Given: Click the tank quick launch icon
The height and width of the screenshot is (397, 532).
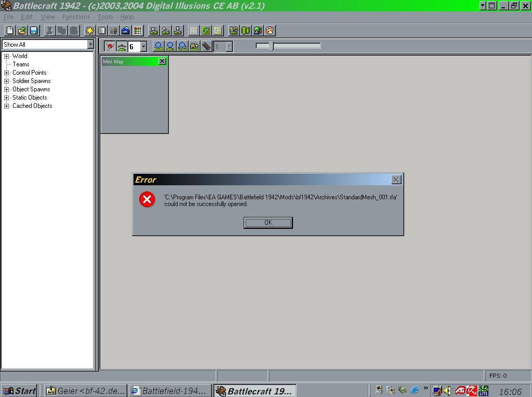Looking at the screenshot, I should 403,390.
